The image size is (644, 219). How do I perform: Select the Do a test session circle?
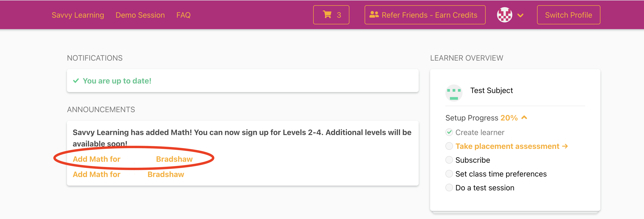coord(449,188)
